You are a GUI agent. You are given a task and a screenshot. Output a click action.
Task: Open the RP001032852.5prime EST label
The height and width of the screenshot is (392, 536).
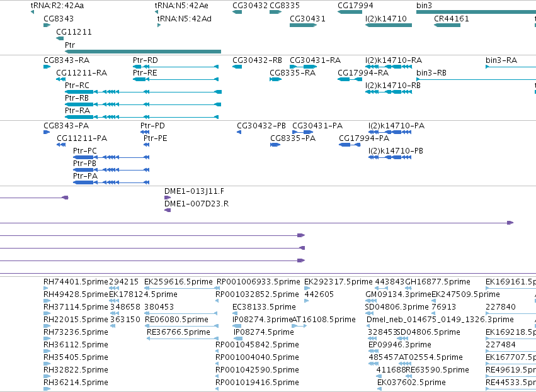click(257, 294)
